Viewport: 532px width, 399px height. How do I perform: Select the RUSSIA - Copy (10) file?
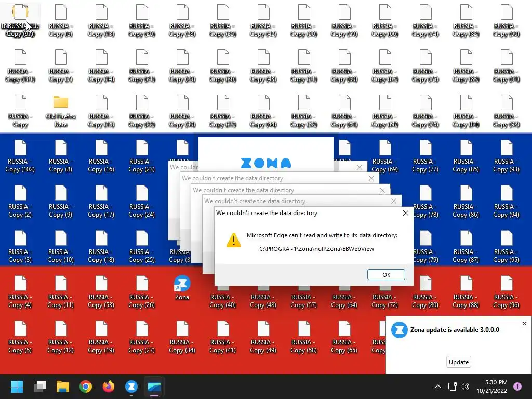[61, 247]
